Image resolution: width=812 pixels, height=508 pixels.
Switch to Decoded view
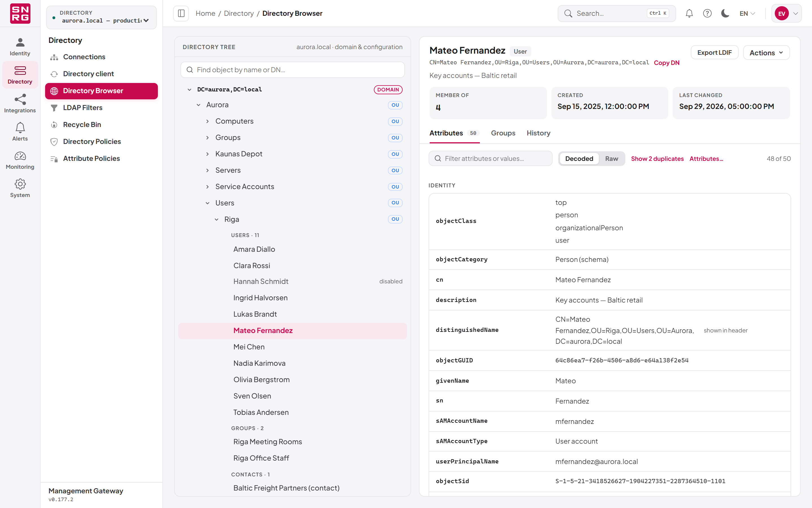579,159
